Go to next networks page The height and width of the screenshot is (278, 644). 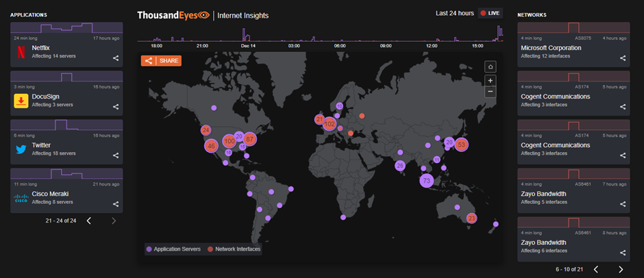(x=621, y=269)
